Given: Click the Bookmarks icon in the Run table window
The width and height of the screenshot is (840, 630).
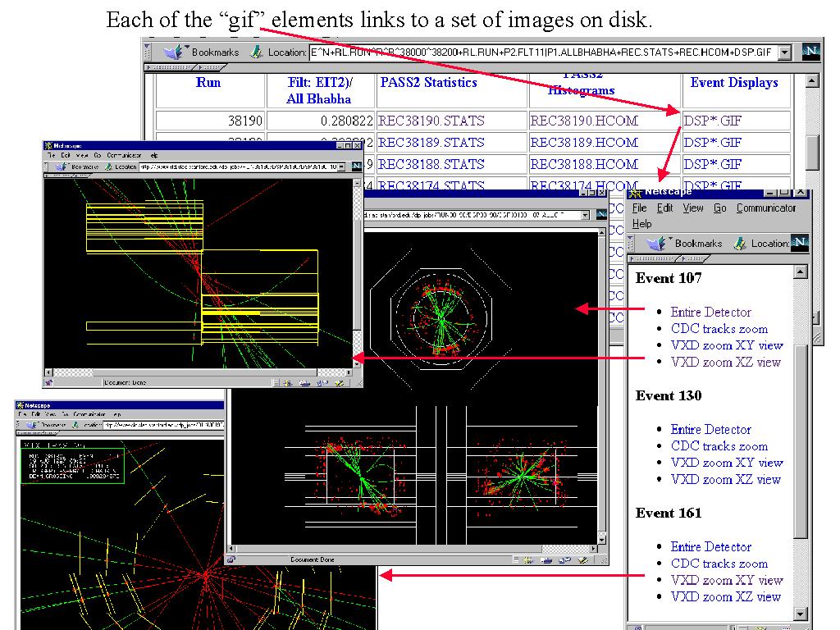Looking at the screenshot, I should point(174,52).
